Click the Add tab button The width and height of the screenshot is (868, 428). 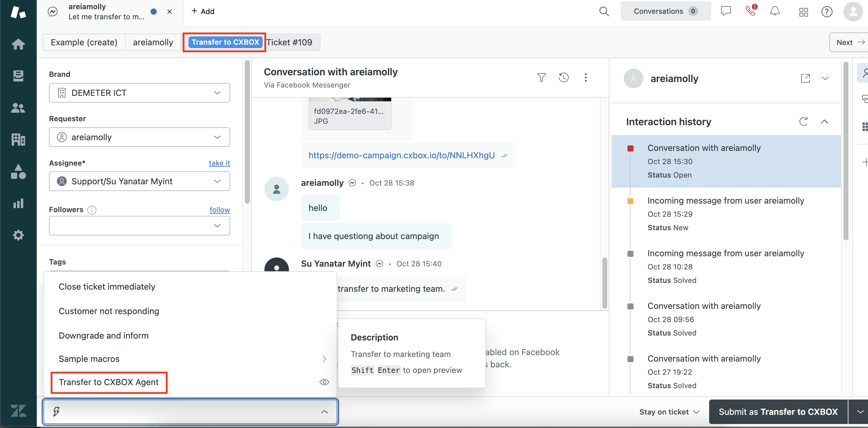point(203,11)
